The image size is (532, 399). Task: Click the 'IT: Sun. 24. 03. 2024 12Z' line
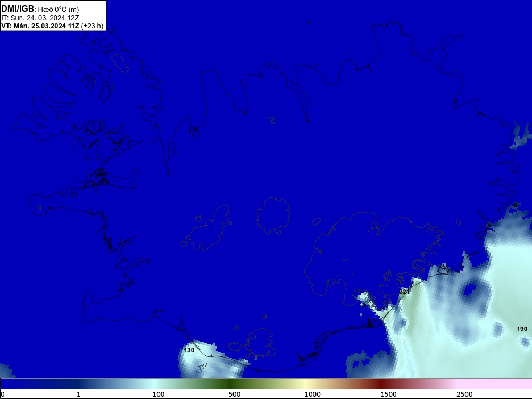point(40,18)
